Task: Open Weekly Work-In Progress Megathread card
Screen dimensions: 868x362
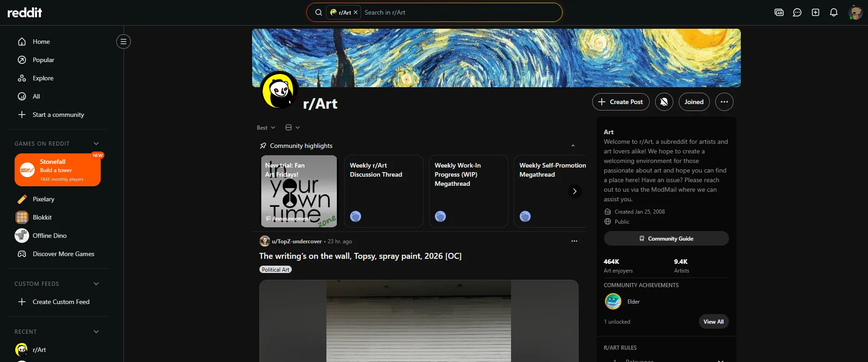Action: click(468, 191)
